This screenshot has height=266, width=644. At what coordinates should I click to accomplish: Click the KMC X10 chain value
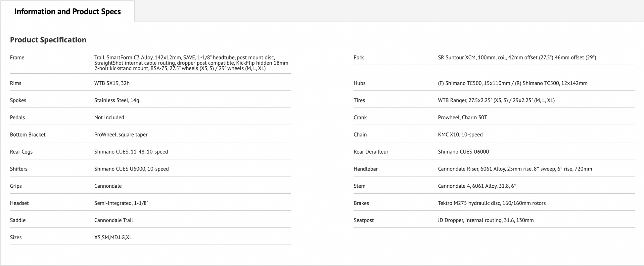coord(460,135)
